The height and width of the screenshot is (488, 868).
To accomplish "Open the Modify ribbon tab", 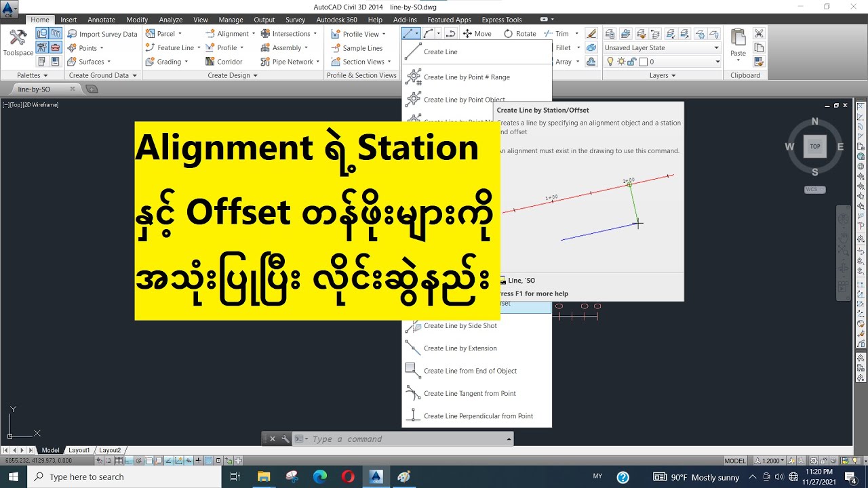I will [x=137, y=20].
